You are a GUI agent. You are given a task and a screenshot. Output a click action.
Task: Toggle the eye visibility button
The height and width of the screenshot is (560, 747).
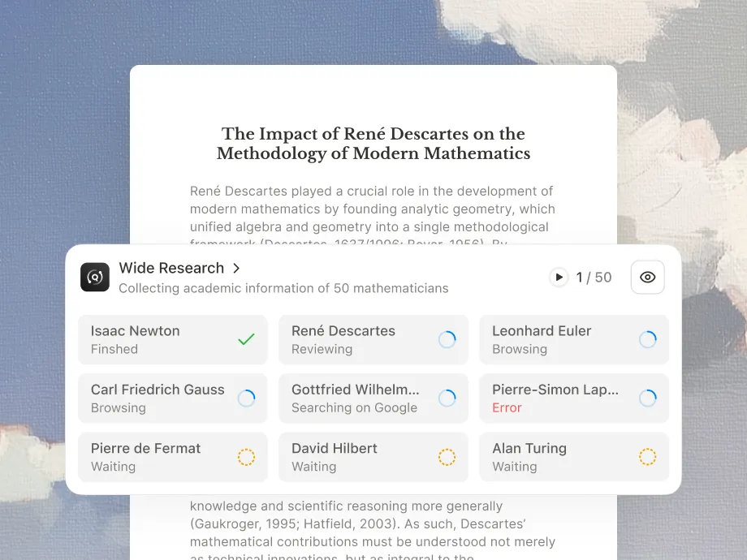point(647,277)
